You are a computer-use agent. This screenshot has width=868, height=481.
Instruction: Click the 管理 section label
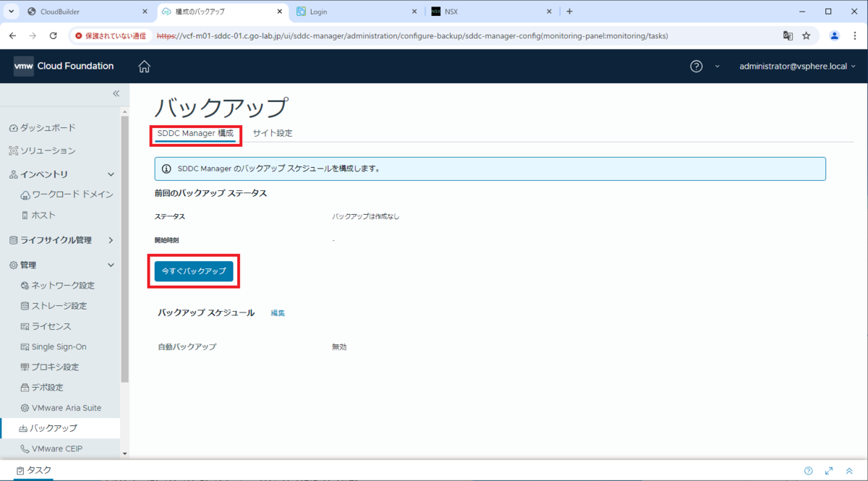pos(27,265)
